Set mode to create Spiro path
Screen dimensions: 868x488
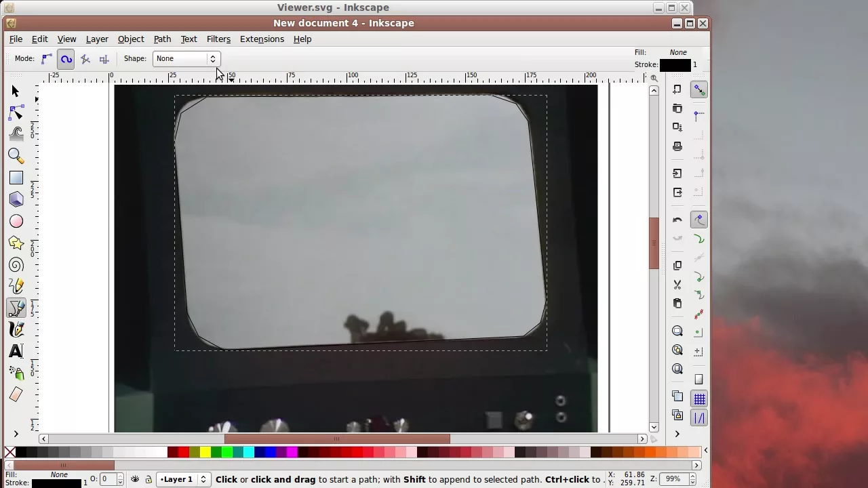(66, 59)
